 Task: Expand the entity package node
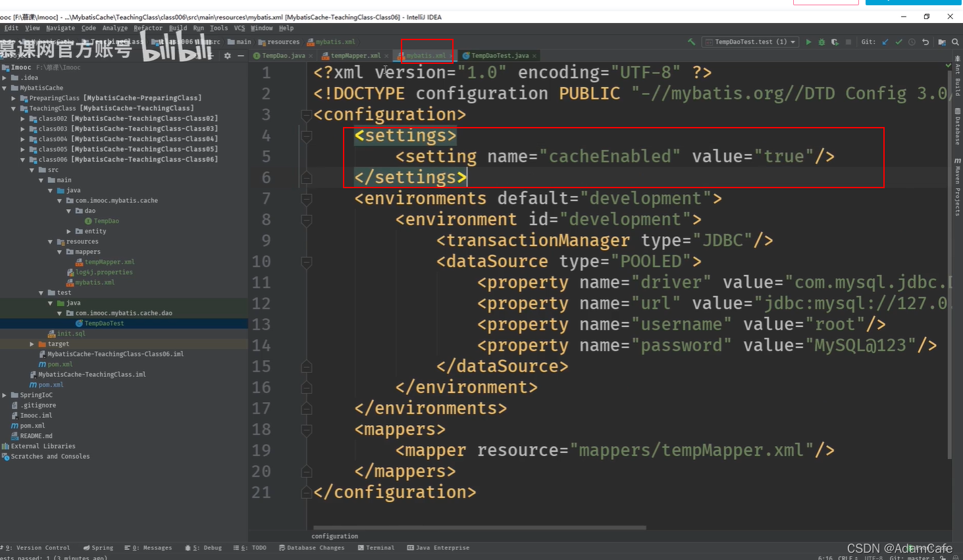pyautogui.click(x=69, y=231)
